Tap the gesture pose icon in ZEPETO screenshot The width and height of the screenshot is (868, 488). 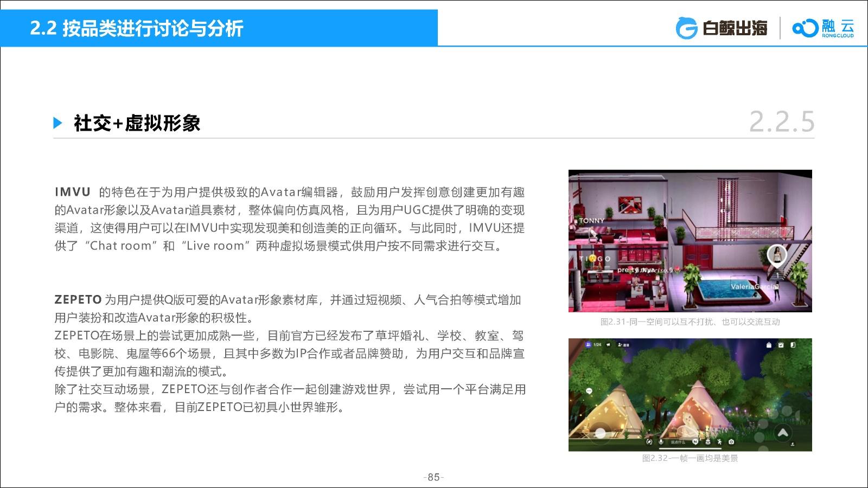click(x=719, y=442)
